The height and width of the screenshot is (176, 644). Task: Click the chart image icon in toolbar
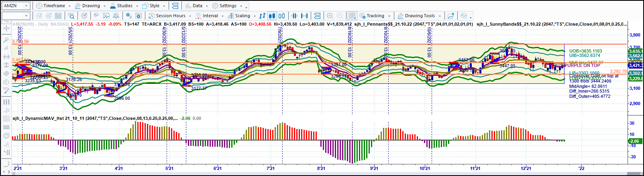coord(106,16)
